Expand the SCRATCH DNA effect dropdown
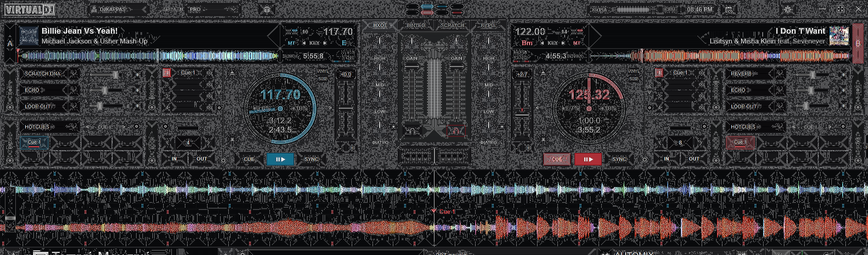Image resolution: width=868 pixels, height=255 pixels. coord(73,74)
